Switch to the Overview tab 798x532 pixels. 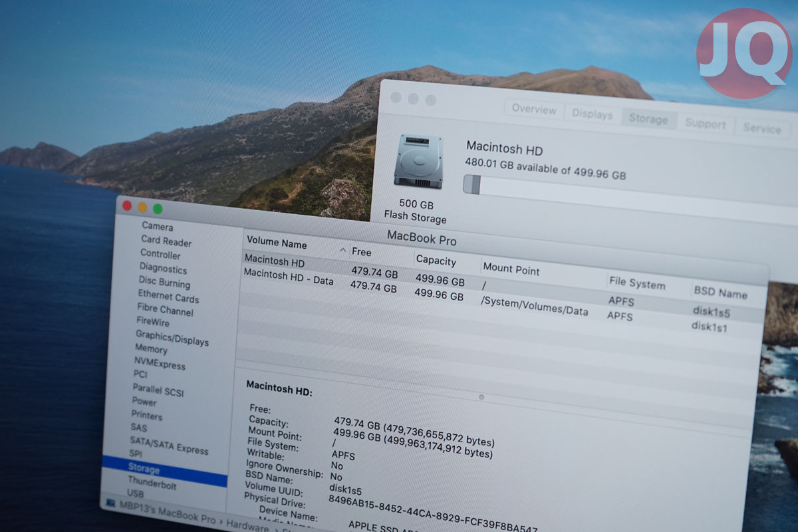tap(534, 109)
